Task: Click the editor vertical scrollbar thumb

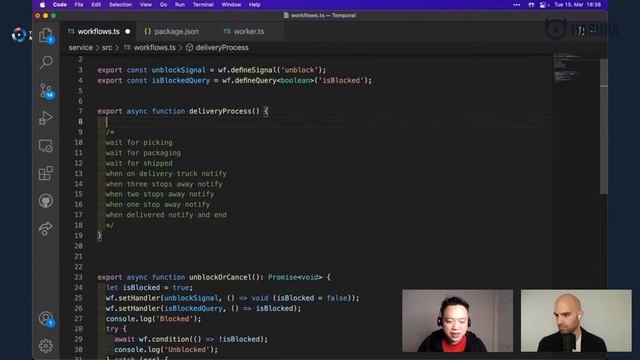Action: (x=604, y=127)
